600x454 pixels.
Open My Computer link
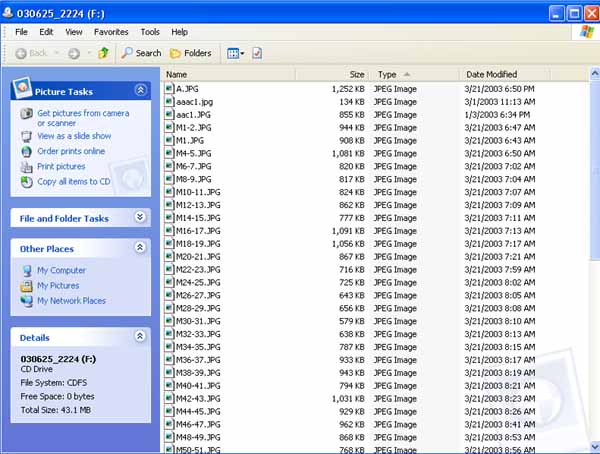[x=61, y=270]
